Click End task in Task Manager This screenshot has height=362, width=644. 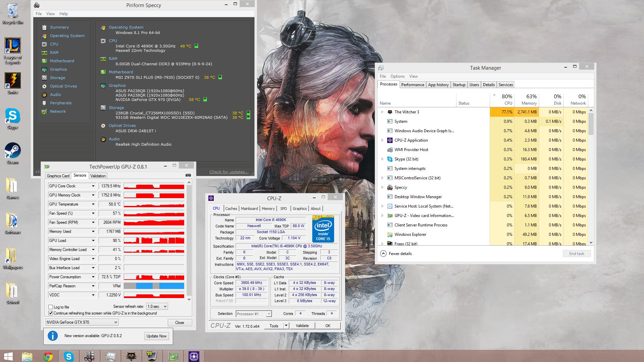coord(577,254)
